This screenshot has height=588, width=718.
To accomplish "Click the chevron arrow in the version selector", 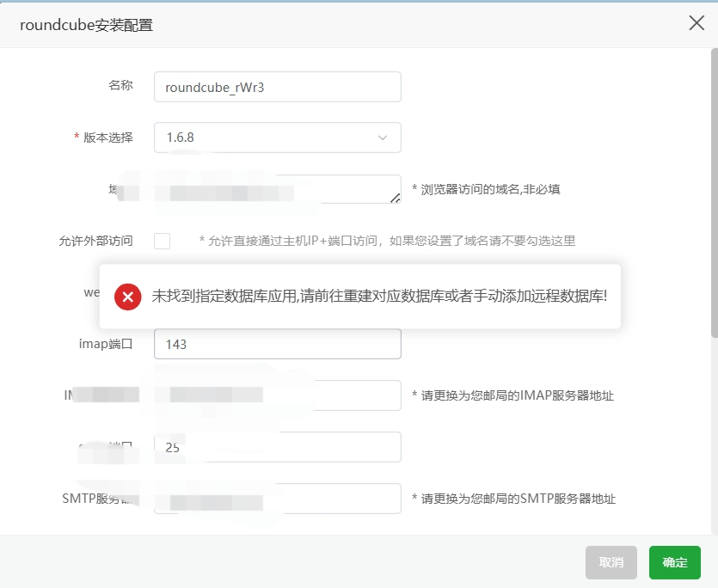I will click(383, 138).
